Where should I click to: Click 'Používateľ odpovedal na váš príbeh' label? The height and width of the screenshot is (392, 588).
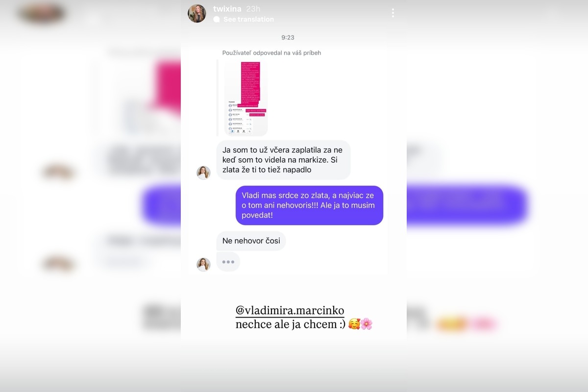[x=271, y=53]
